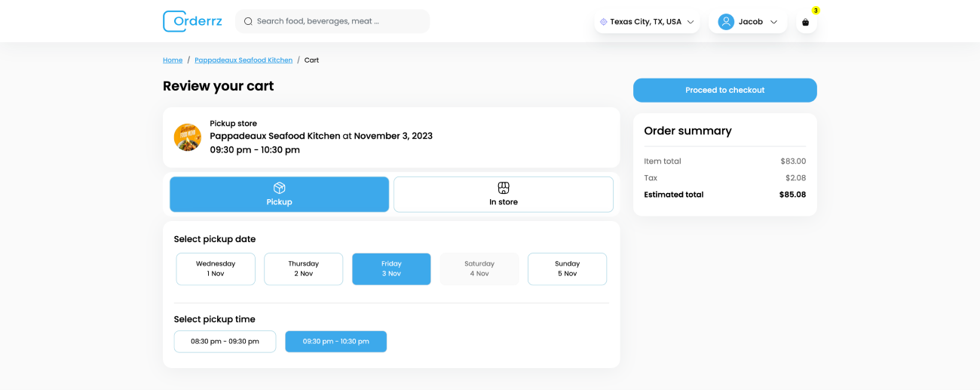Click the Orderrz logo
The width and height of the screenshot is (980, 390).
pyautogui.click(x=192, y=21)
